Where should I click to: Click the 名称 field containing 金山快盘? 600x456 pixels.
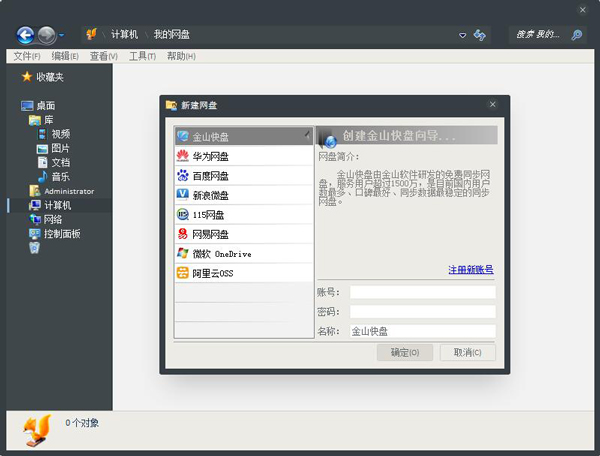click(422, 331)
